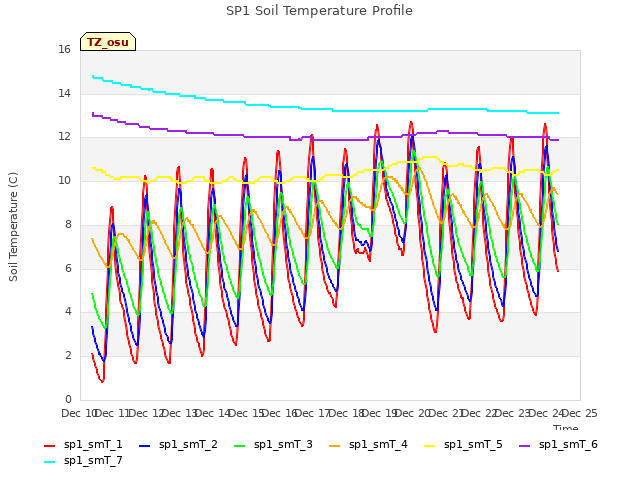
Task: Click the blue sp1_smT_2 legend swatch
Action: click(144, 446)
